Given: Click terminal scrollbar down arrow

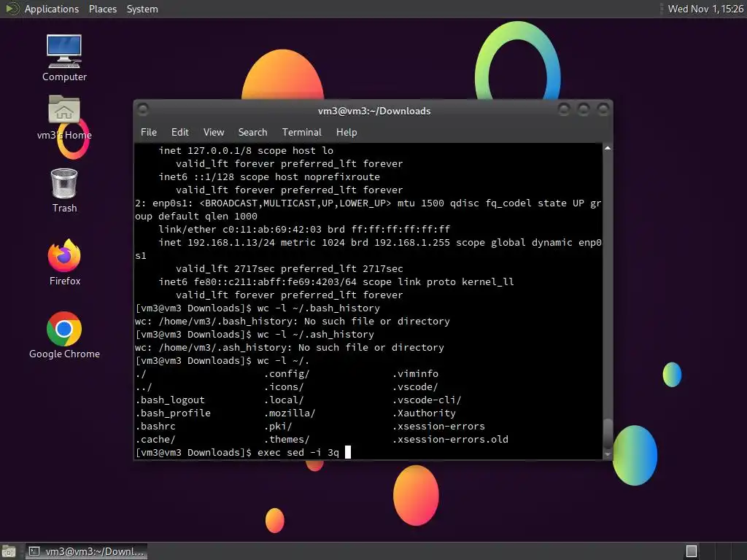Looking at the screenshot, I should pyautogui.click(x=608, y=454).
